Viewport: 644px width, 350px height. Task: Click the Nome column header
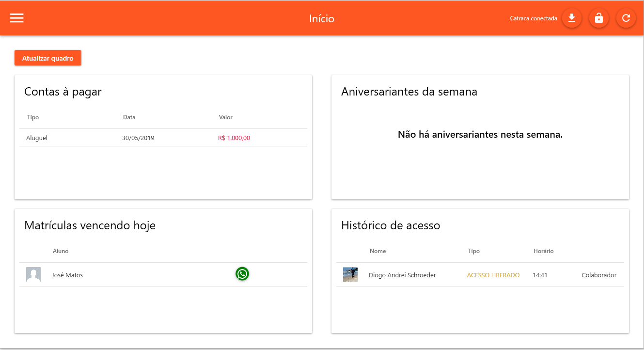pyautogui.click(x=377, y=251)
